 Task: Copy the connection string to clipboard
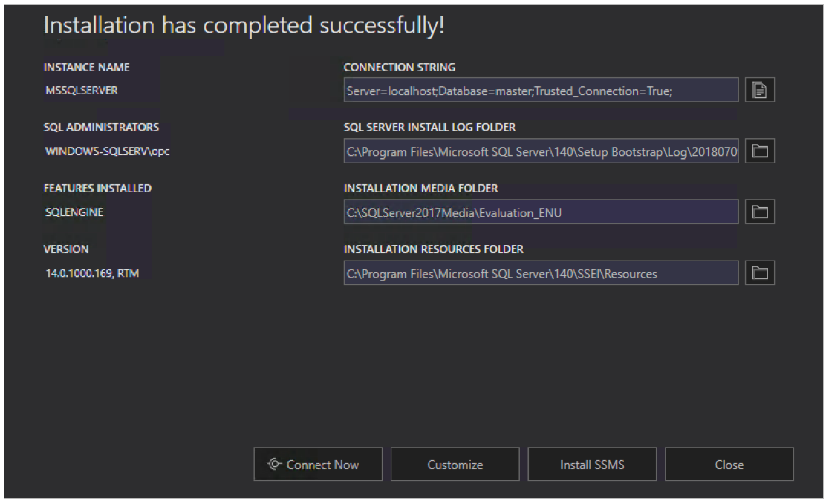tap(760, 90)
